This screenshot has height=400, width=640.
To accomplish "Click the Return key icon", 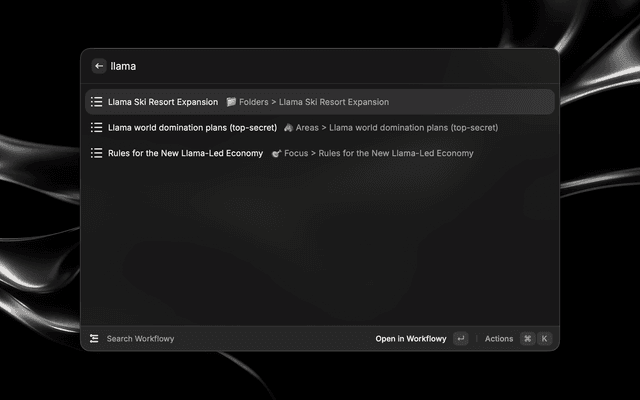I will (x=460, y=338).
